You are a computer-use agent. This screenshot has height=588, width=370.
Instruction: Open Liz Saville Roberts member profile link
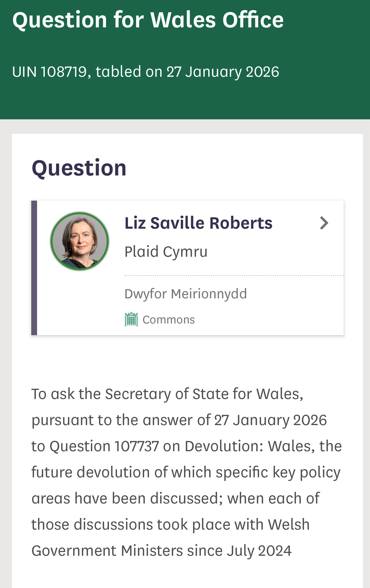(198, 223)
